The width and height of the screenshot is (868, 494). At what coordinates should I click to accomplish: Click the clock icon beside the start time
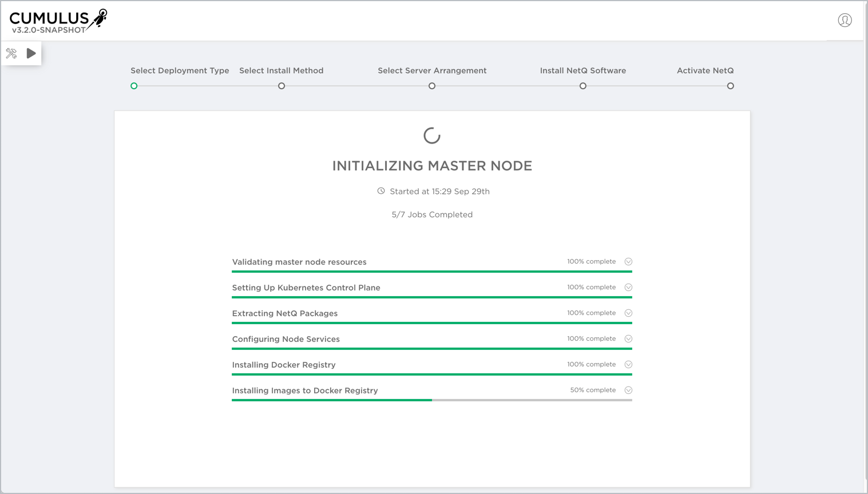pyautogui.click(x=381, y=191)
